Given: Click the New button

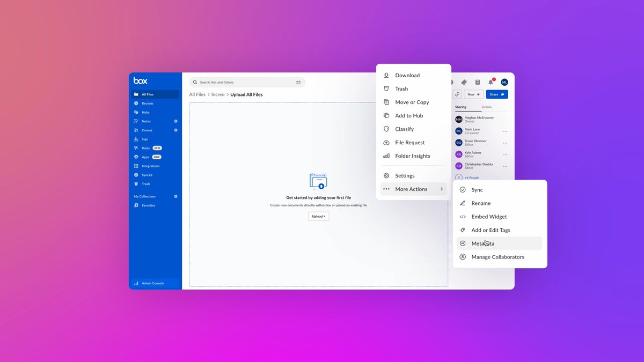Looking at the screenshot, I should 474,94.
